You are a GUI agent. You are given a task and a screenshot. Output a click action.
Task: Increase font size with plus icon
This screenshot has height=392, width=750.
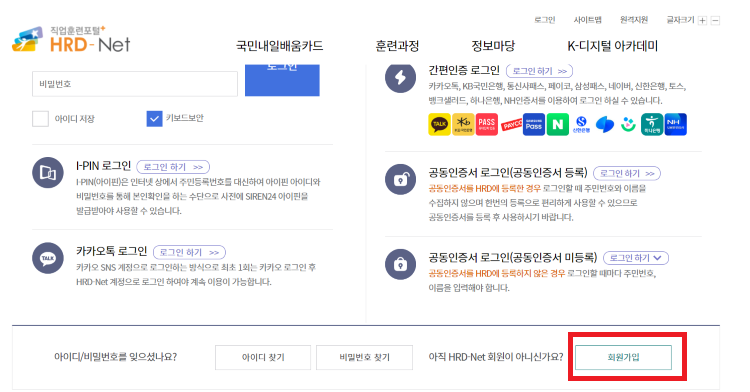[x=702, y=20]
